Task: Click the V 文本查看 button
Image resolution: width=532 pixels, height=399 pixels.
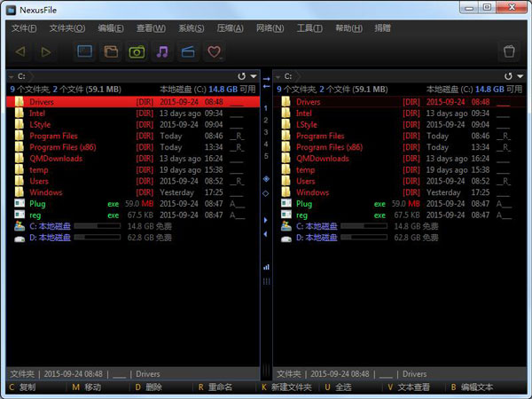Action: pos(409,387)
